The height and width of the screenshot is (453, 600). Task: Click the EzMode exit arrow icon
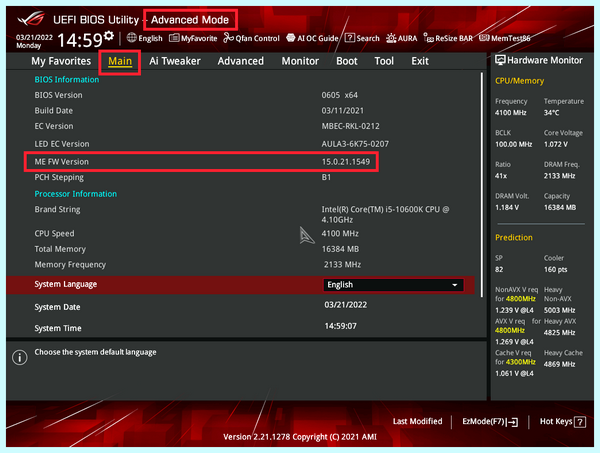(512, 422)
